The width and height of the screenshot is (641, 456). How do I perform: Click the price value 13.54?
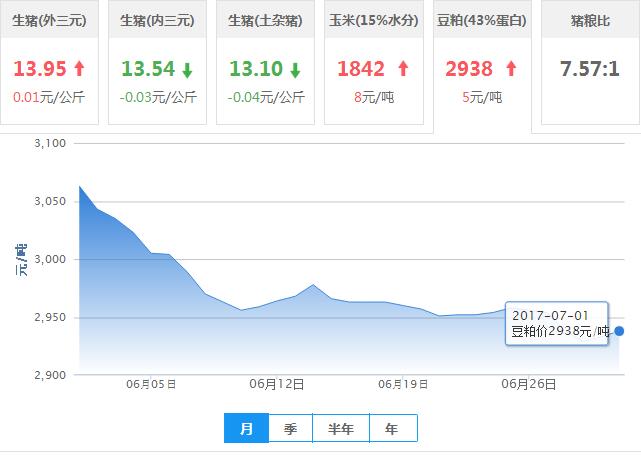click(x=148, y=68)
